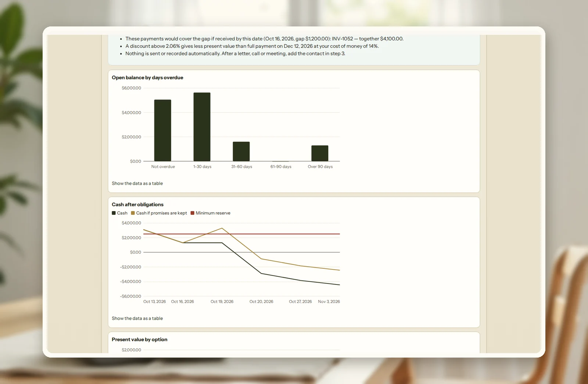The image size is (588, 384).
Task: Click the bullet about a discount above 2.06%
Action: (252, 46)
